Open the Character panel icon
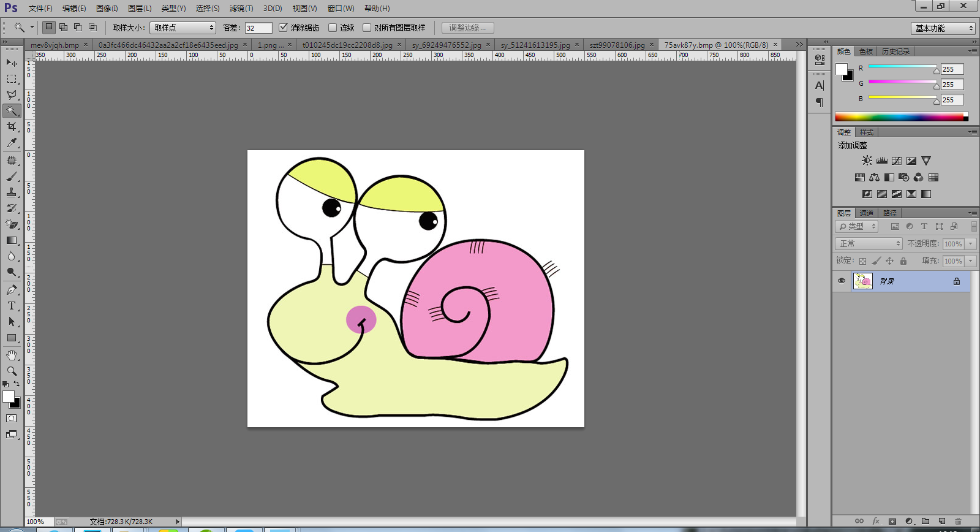Viewport: 980px width, 532px height. pyautogui.click(x=820, y=85)
